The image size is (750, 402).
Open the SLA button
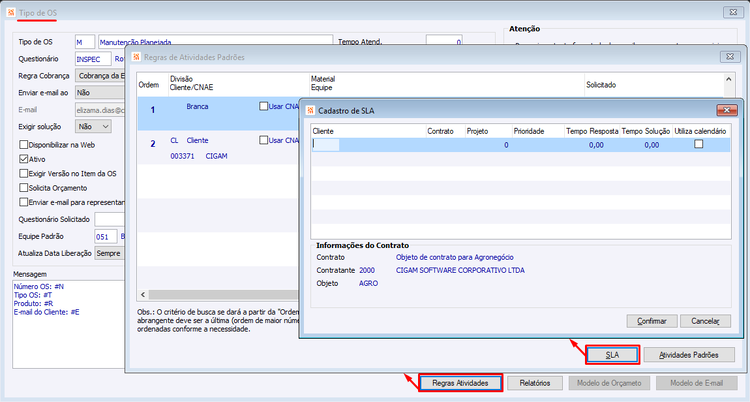click(x=612, y=355)
